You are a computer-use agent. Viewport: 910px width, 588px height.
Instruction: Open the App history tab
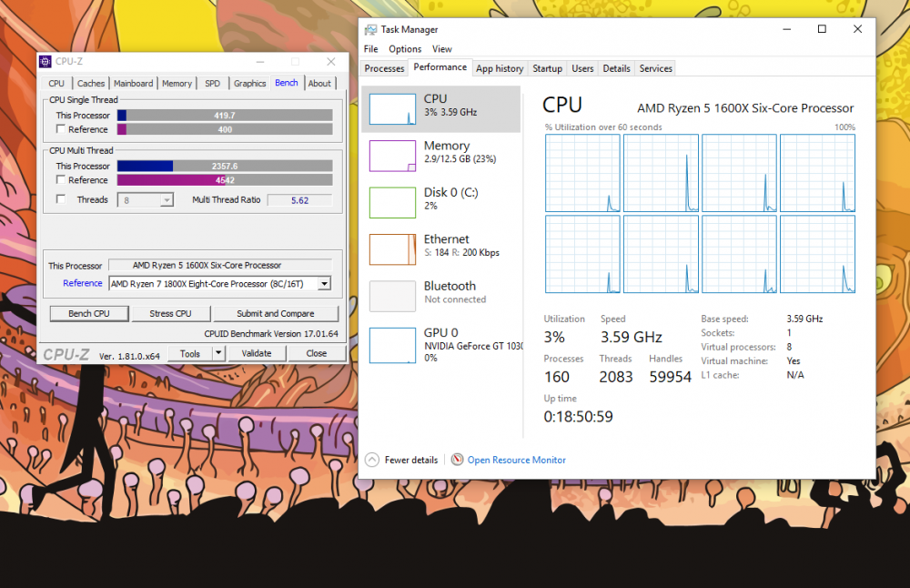500,68
